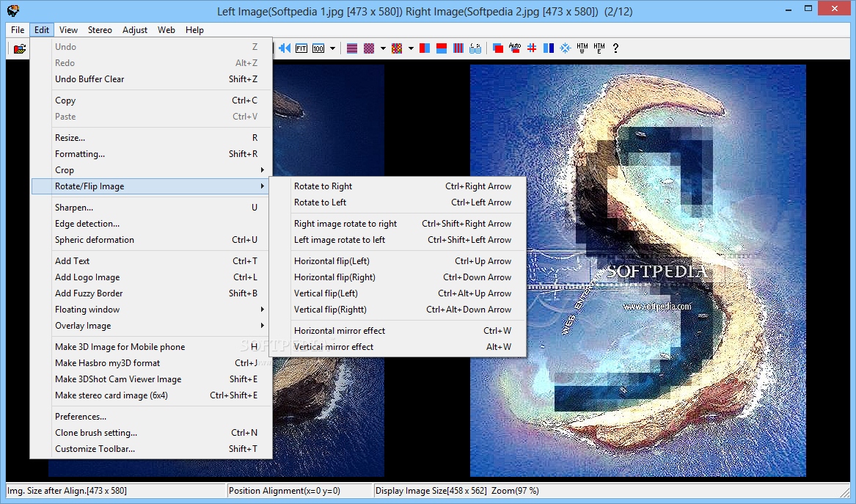The width and height of the screenshot is (856, 504).
Task: Select Horizontal flip(Right)
Action: tap(398, 277)
